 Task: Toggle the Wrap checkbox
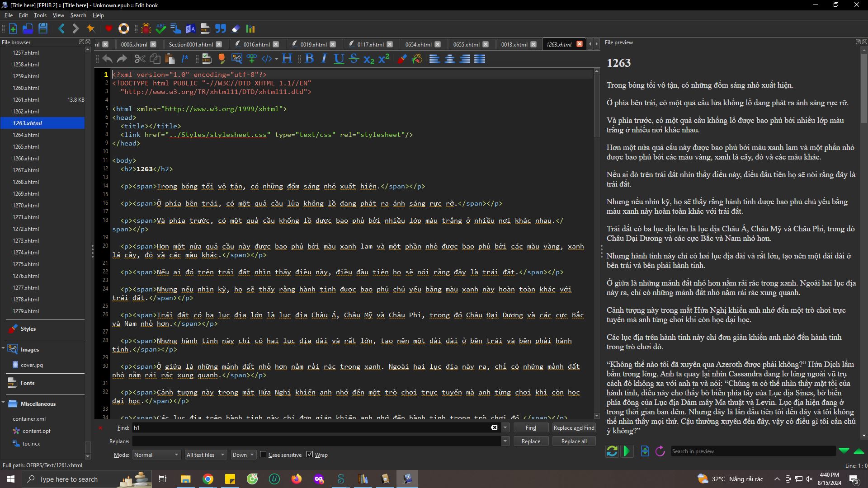(310, 455)
